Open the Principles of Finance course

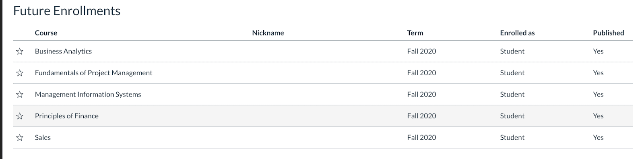(x=66, y=116)
